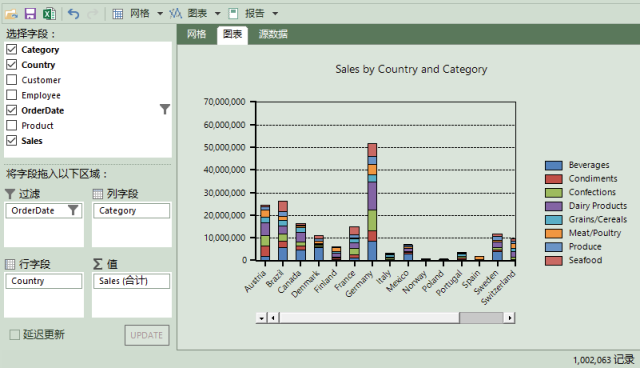Click the report icon in toolbar
Image resolution: width=640 pixels, height=368 pixels.
click(x=233, y=13)
